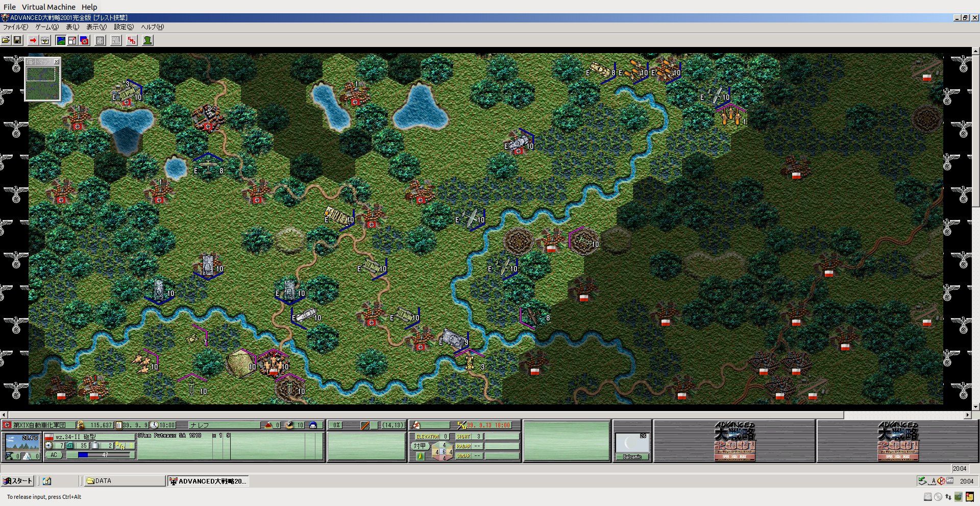This screenshot has width=980, height=506.
Task: Click the VM network arrows status icon
Action: pos(948,497)
